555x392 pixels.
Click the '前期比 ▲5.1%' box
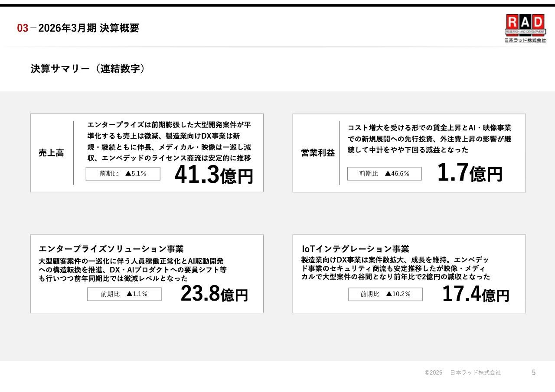(x=123, y=174)
